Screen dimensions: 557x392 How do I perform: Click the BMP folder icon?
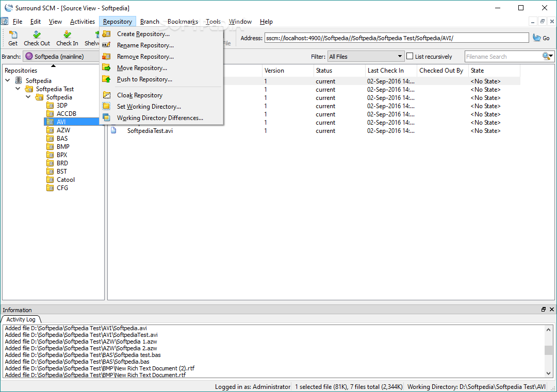click(x=50, y=146)
